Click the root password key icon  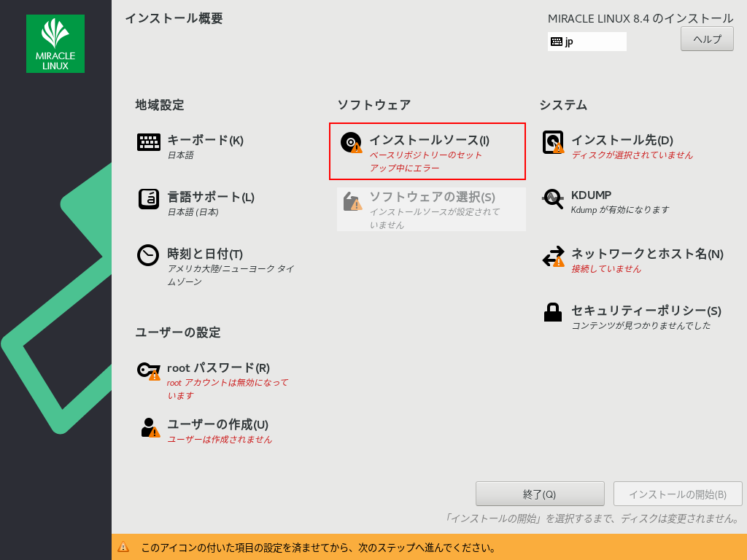[x=149, y=370]
